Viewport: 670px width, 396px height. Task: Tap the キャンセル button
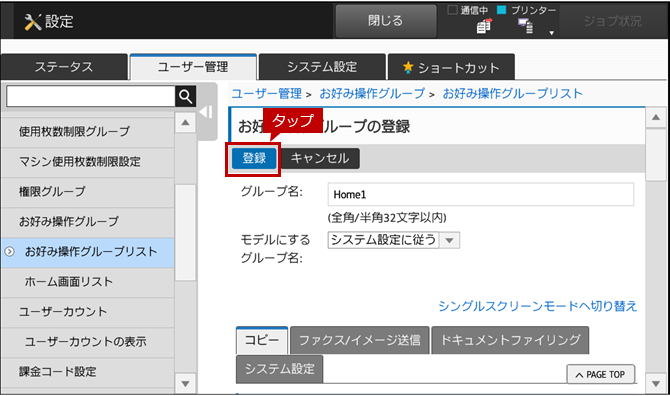[x=320, y=158]
